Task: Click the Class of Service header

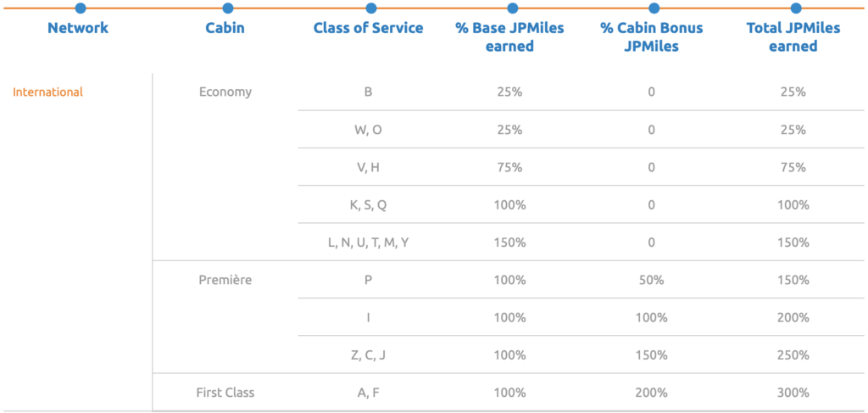Action: coord(368,28)
